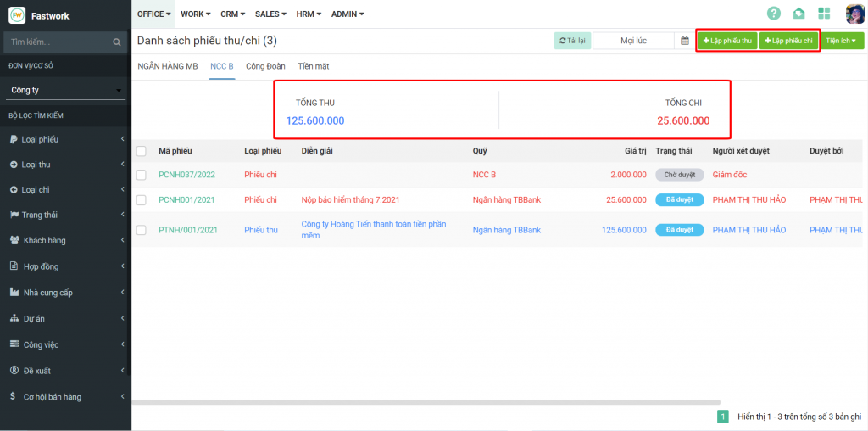Click the Đề xuất sidebar icon

pos(14,371)
